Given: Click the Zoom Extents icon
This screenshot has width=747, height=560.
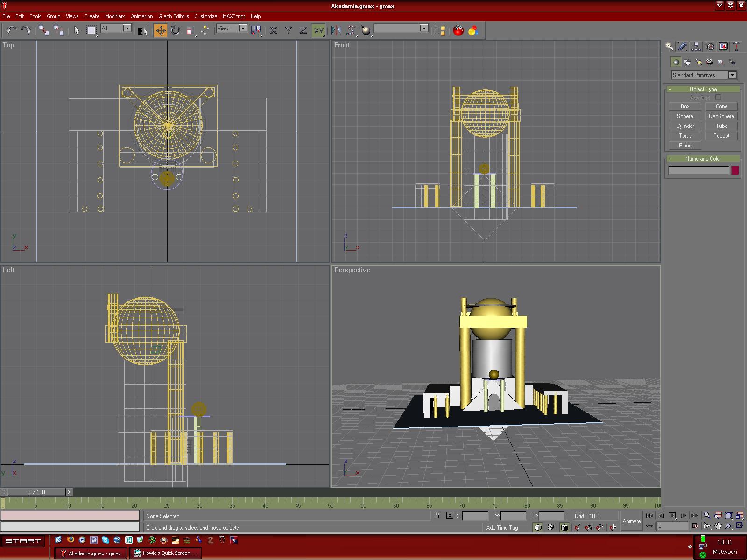Looking at the screenshot, I should tap(729, 515).
